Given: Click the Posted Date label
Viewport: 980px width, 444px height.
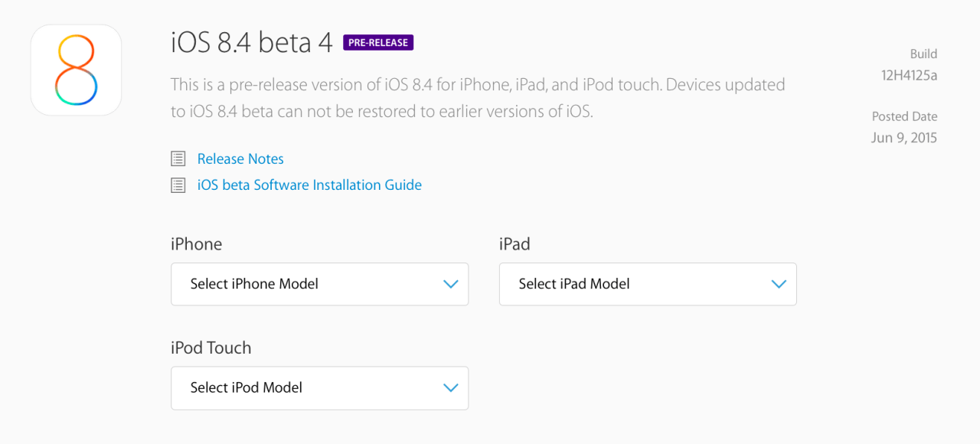Looking at the screenshot, I should (904, 116).
